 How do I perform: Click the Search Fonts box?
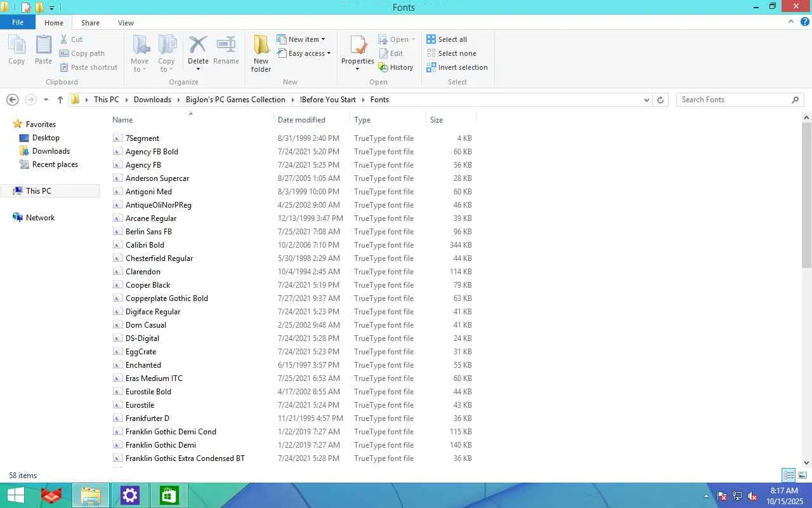pyautogui.click(x=740, y=100)
